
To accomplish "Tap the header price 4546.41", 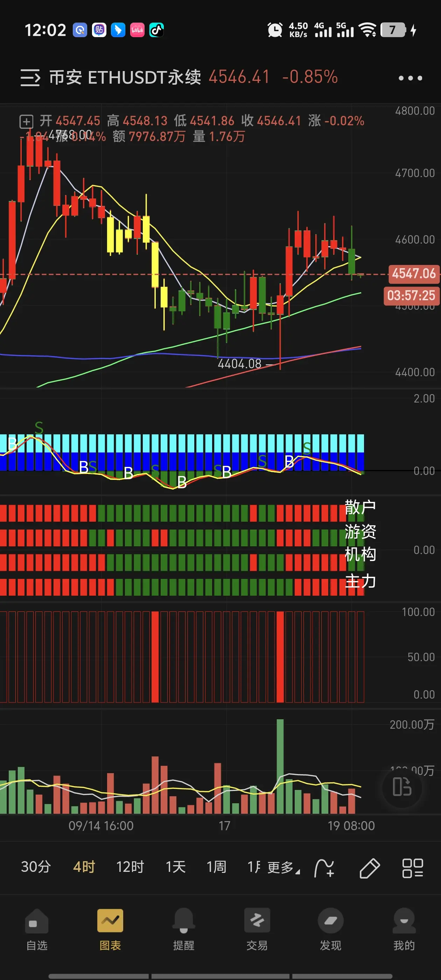I will coord(239,77).
